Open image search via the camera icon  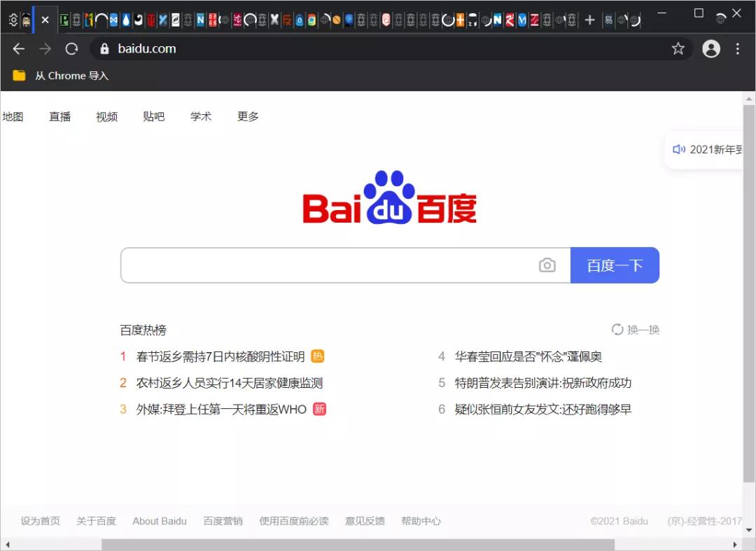click(x=547, y=265)
